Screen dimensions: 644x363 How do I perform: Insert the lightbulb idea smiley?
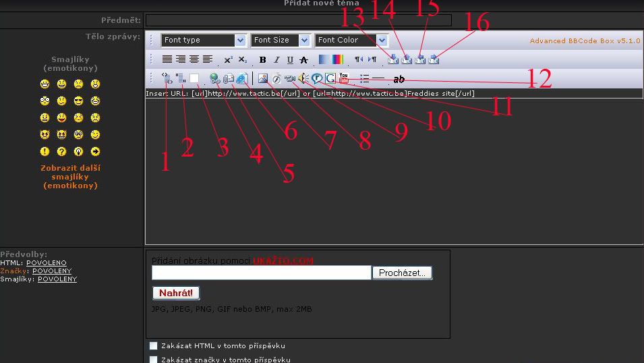78,151
